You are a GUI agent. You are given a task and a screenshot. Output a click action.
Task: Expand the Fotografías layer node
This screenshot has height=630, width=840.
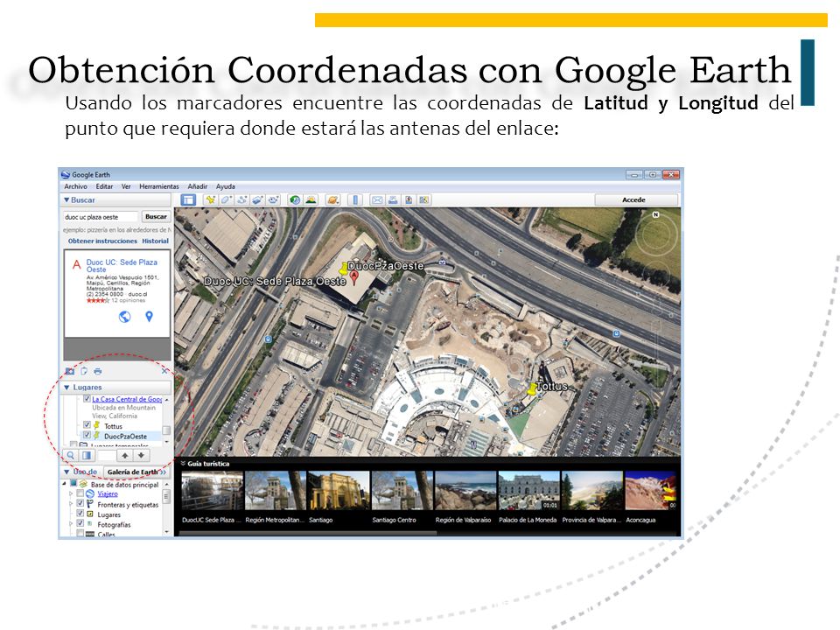[71, 524]
